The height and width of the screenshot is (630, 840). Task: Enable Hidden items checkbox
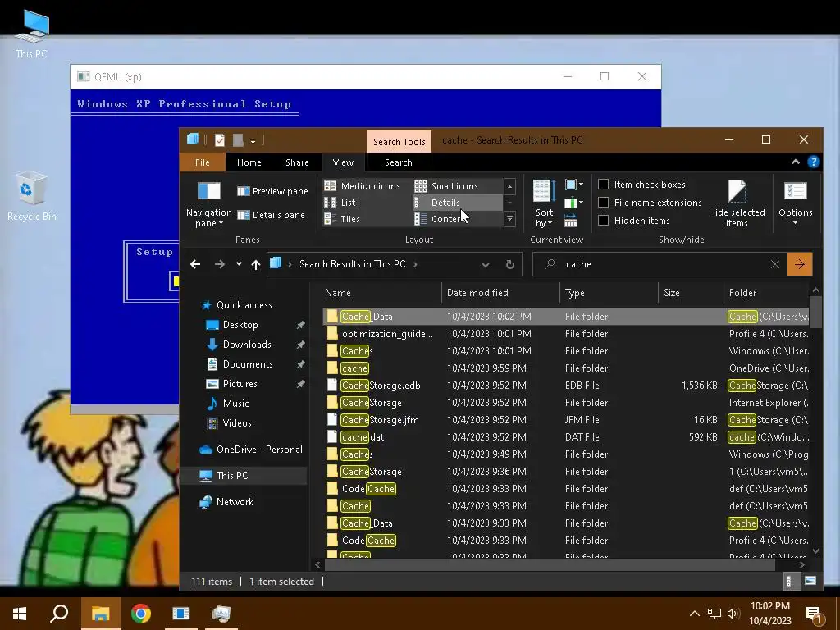(603, 220)
